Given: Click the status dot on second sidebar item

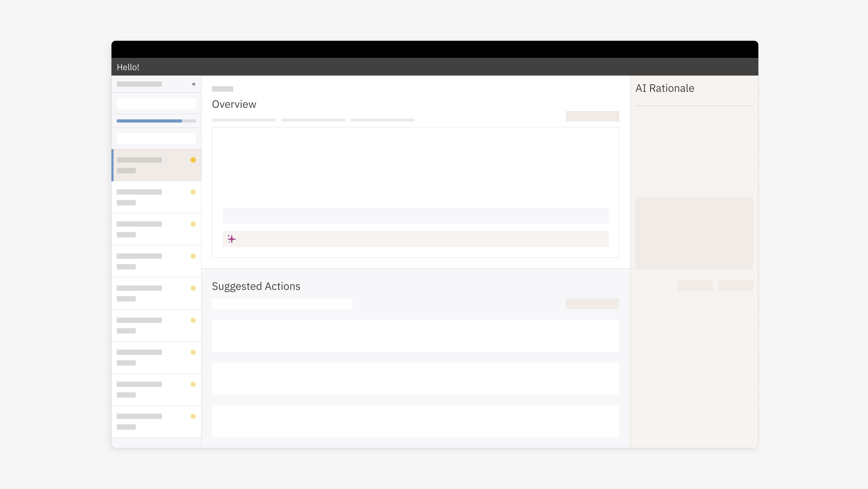Looking at the screenshot, I should point(193,192).
